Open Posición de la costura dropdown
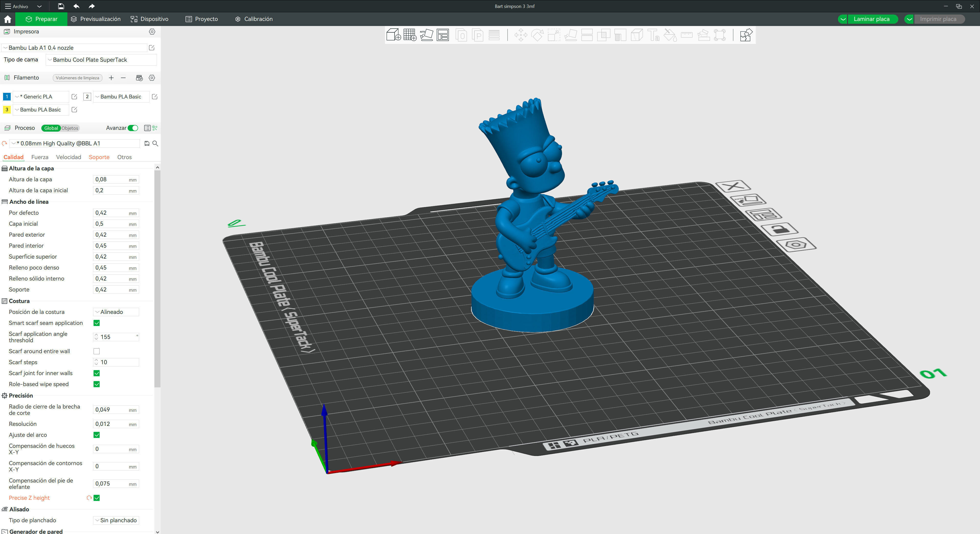Screen dimensions: 980x534 click(116, 312)
